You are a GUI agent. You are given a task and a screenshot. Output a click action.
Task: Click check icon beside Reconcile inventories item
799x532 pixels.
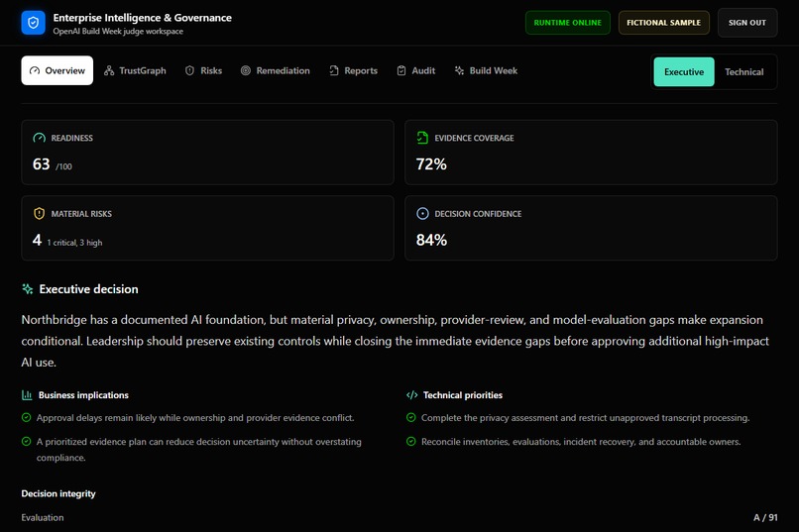[411, 442]
